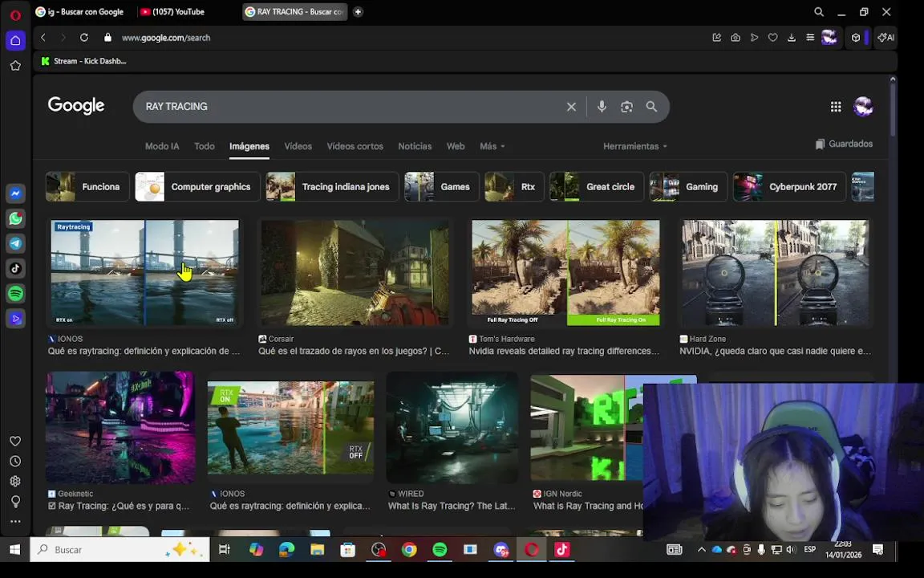Open history clock in the sidebar
The width and height of the screenshot is (924, 578).
[16, 462]
